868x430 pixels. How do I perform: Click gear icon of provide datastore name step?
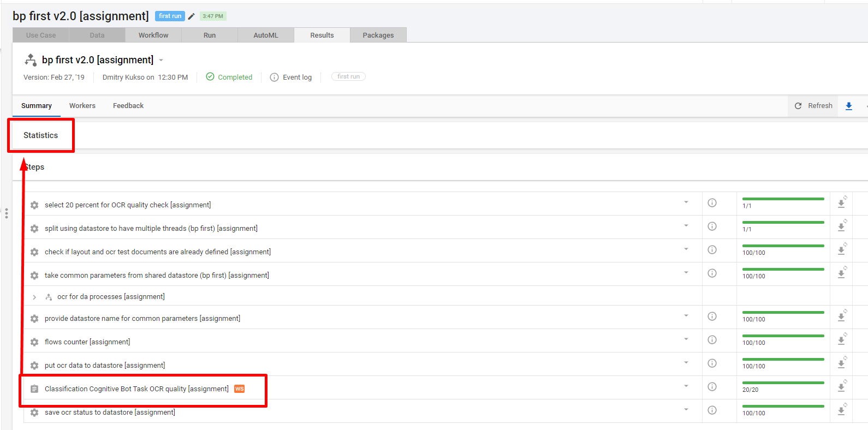(x=34, y=319)
